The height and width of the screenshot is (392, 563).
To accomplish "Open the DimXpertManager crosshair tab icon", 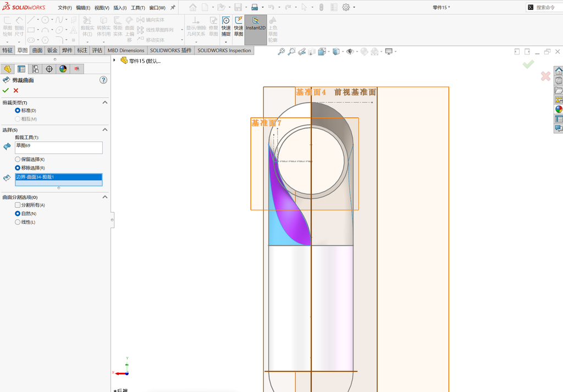I will (49, 69).
